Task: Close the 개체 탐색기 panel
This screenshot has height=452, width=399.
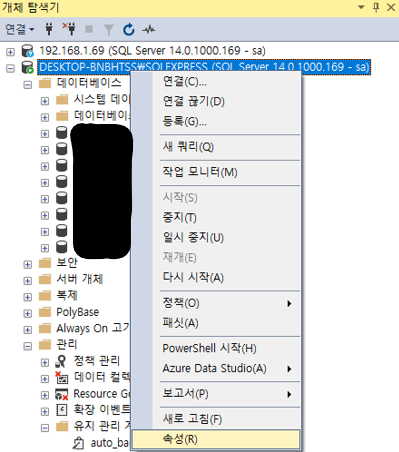Action: 391,7
